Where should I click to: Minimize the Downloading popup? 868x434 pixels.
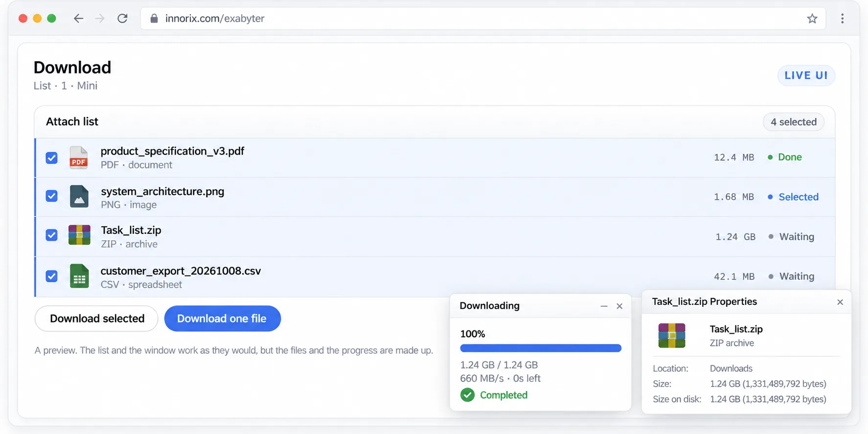pos(604,306)
